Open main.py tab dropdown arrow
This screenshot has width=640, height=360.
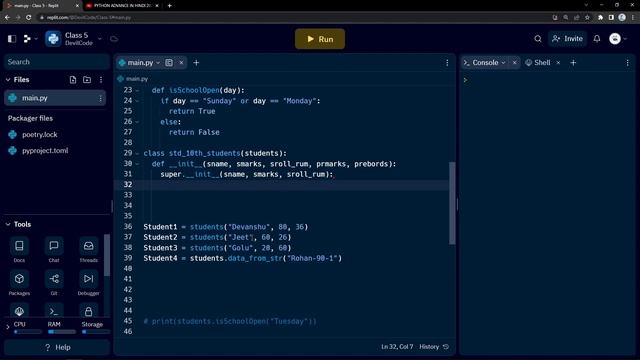[x=158, y=63]
